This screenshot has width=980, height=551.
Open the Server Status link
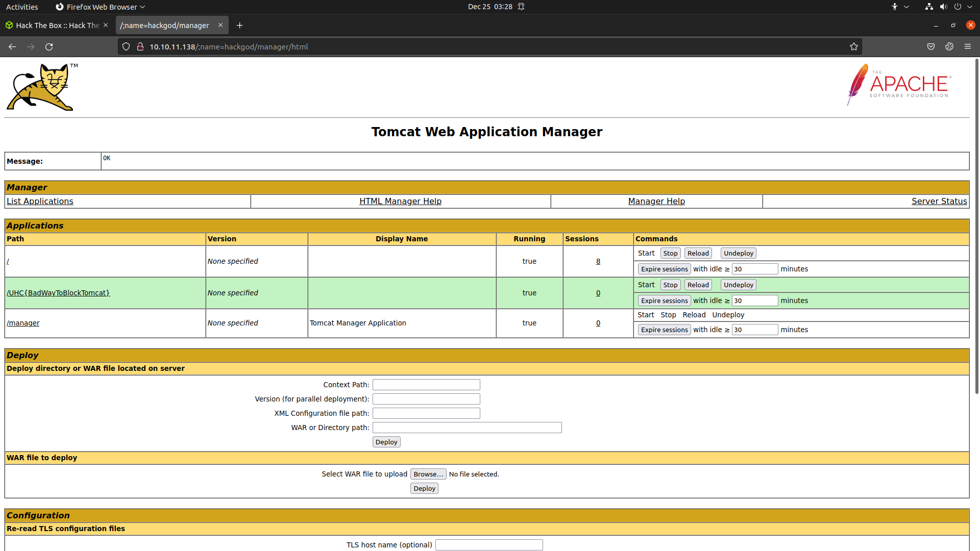pyautogui.click(x=939, y=201)
